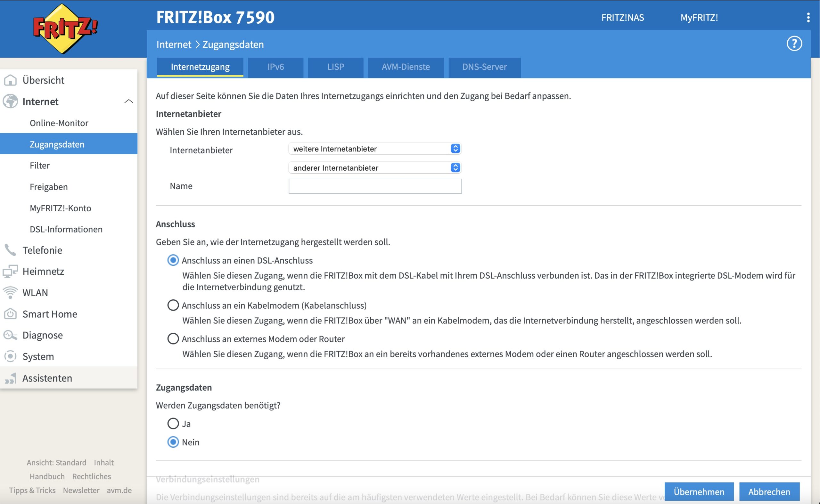The height and width of the screenshot is (504, 820).
Task: Click the Abbrechen button
Action: tap(769, 491)
